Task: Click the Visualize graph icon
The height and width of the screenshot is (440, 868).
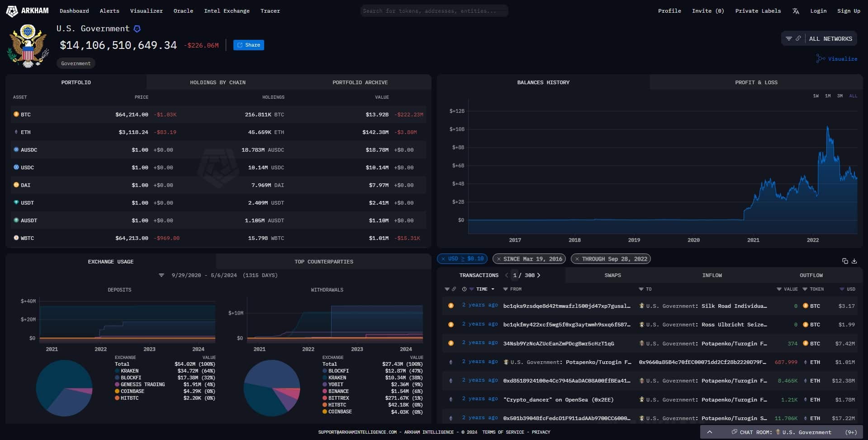Action: [x=821, y=58]
